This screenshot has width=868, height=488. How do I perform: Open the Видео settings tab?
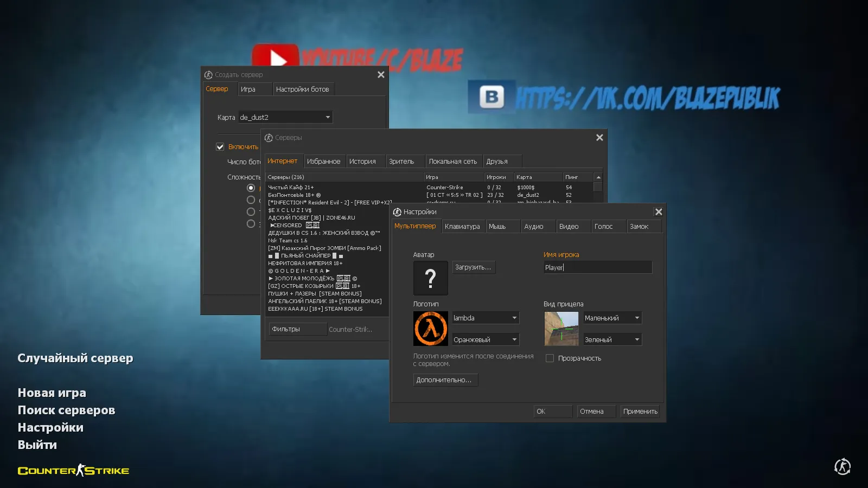point(573,226)
